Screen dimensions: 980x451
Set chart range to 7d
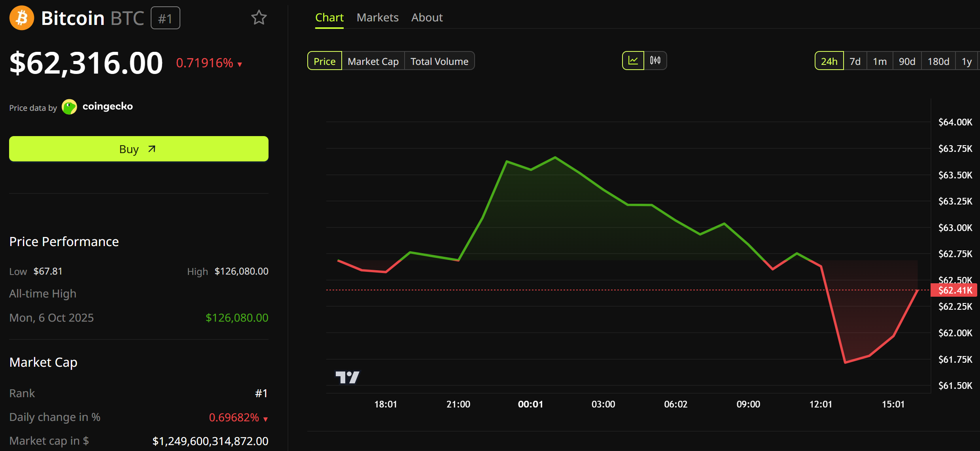click(x=855, y=61)
